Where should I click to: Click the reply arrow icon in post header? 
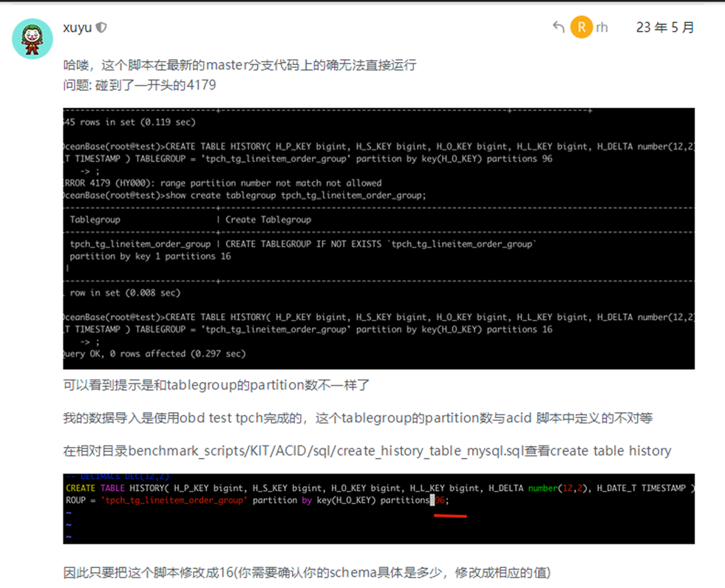pos(559,27)
